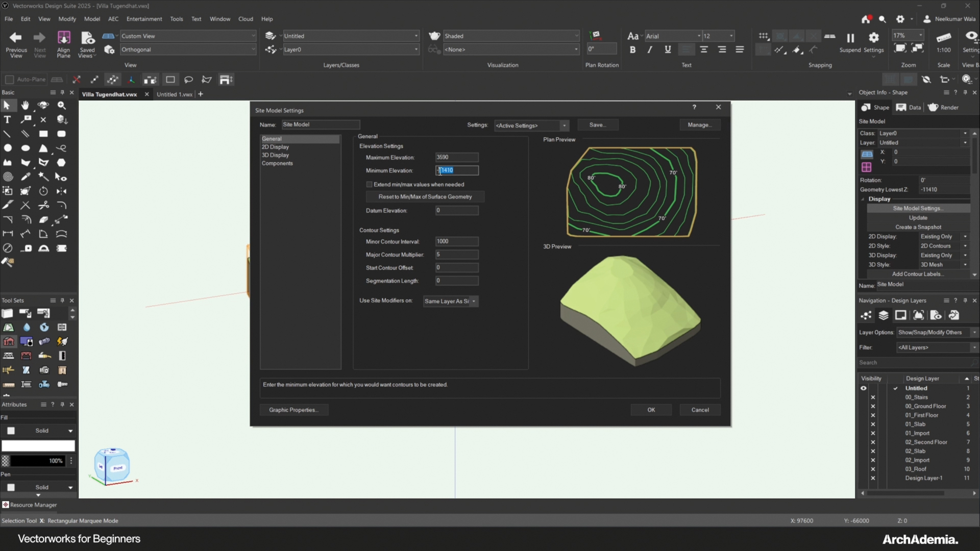Open the Active Settings dropdown
The image size is (980, 551).
click(531, 126)
